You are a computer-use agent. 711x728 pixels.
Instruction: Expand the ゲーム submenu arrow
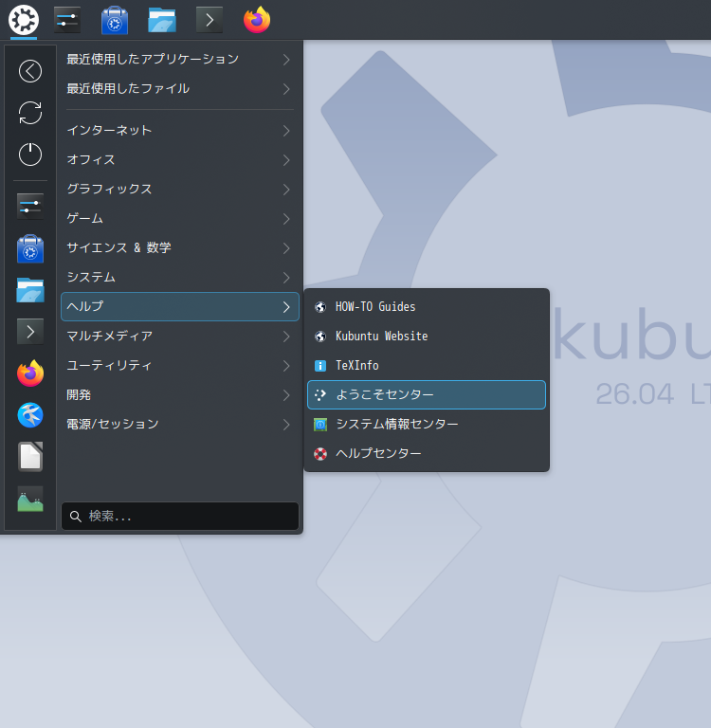(x=286, y=219)
